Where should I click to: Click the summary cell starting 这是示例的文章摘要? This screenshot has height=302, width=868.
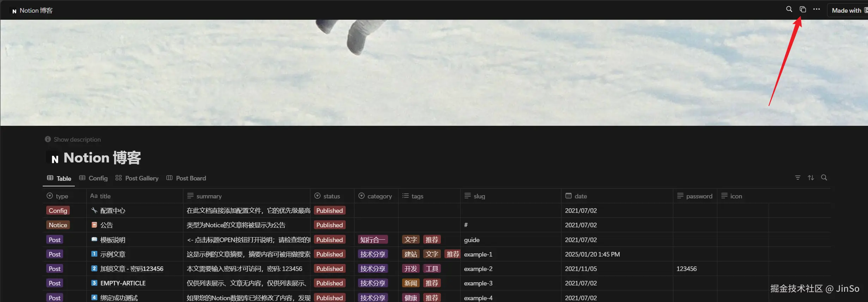coord(247,254)
